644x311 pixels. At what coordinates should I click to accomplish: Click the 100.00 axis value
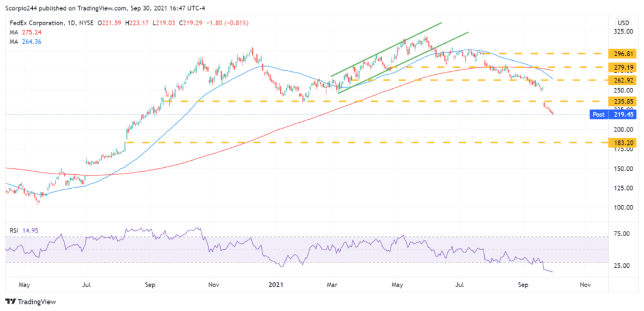(x=623, y=207)
